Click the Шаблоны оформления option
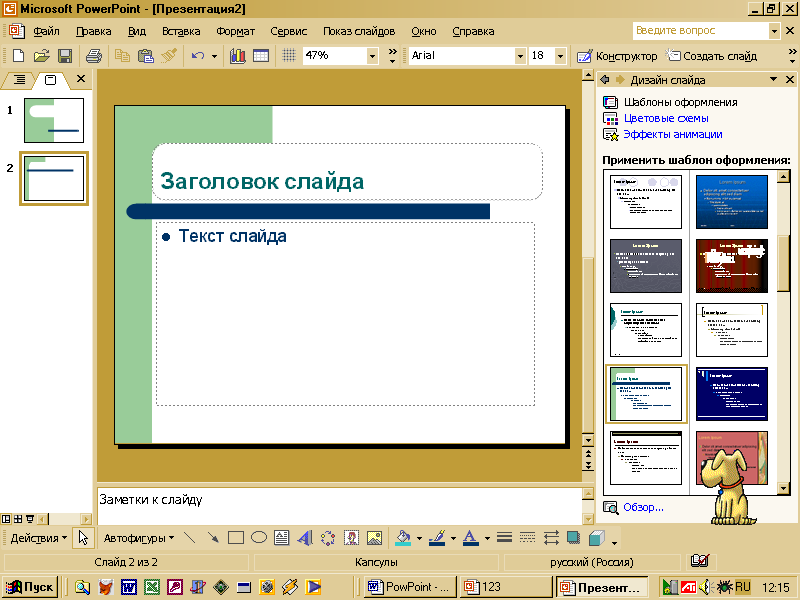 (x=681, y=102)
